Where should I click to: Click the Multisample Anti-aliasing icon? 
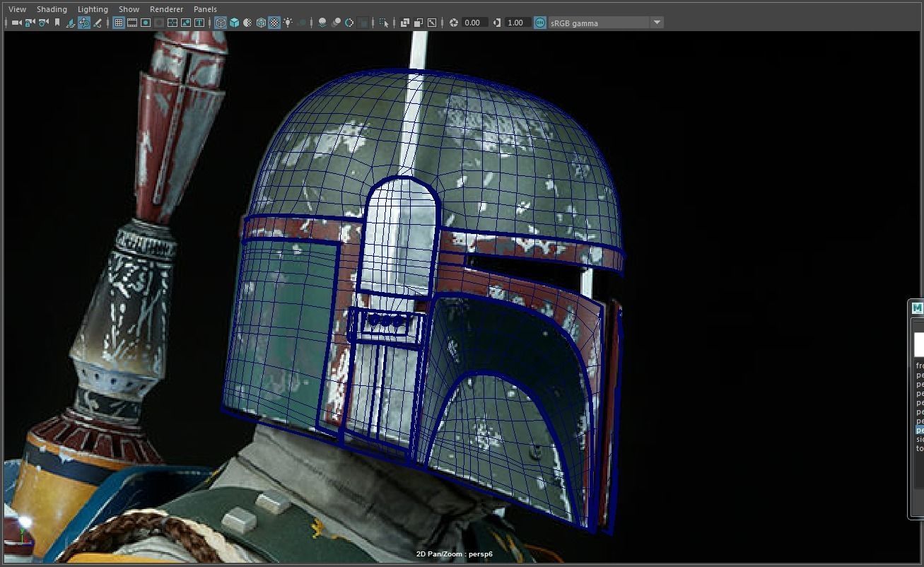click(349, 23)
